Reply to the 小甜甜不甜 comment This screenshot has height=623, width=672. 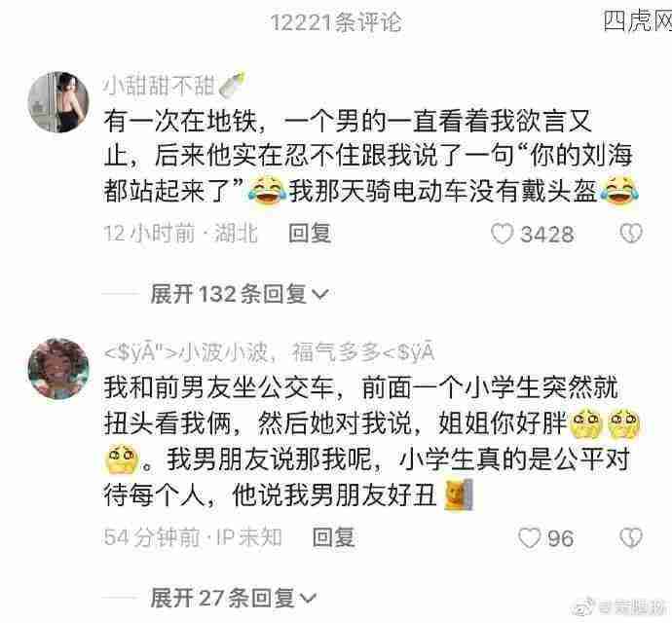pyautogui.click(x=310, y=234)
